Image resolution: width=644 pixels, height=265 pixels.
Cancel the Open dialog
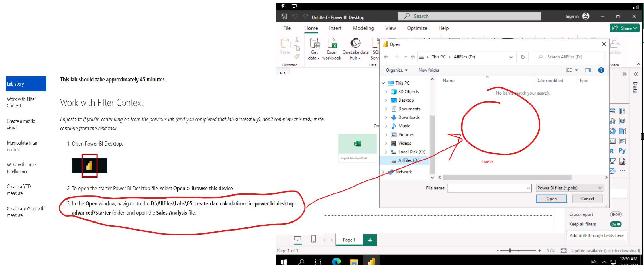pos(587,199)
